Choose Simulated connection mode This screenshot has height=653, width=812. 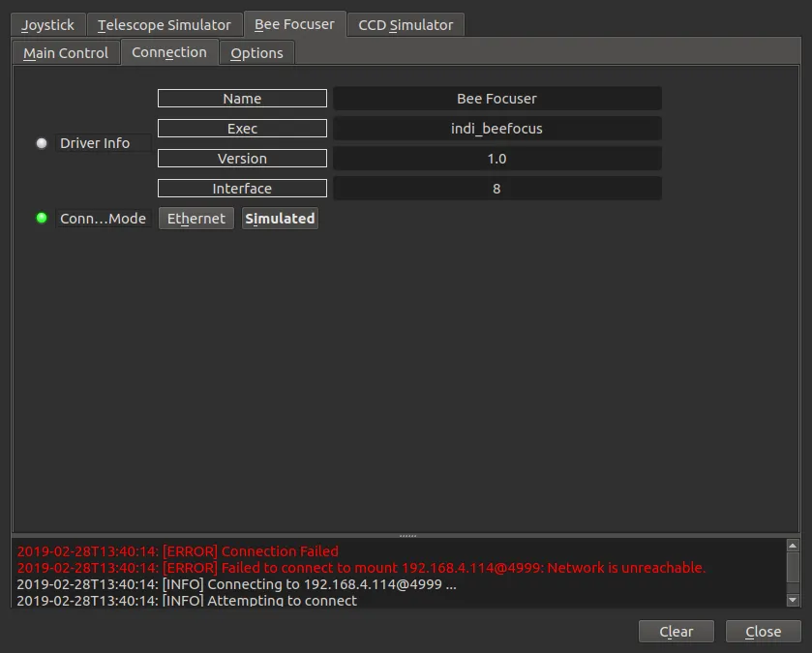280,219
